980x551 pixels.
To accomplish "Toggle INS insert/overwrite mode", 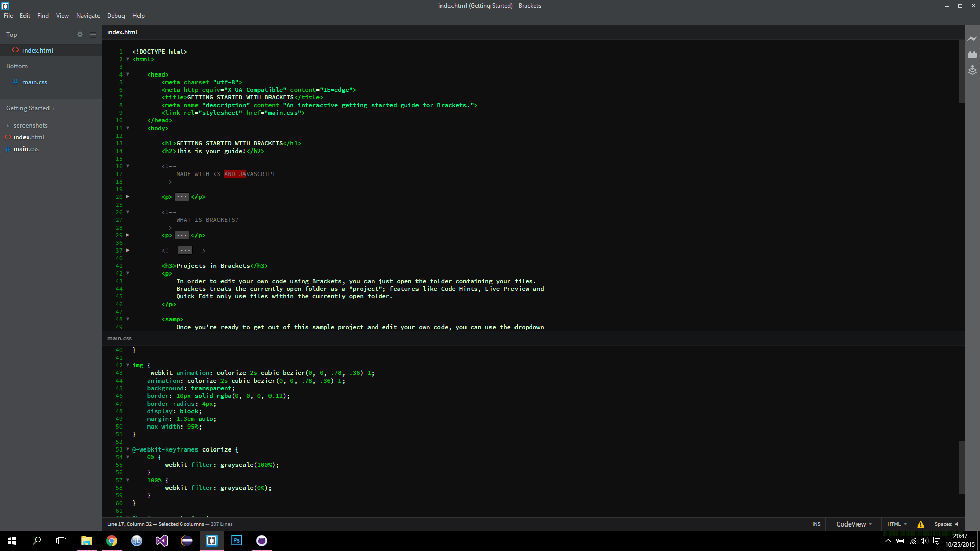I will (x=816, y=524).
